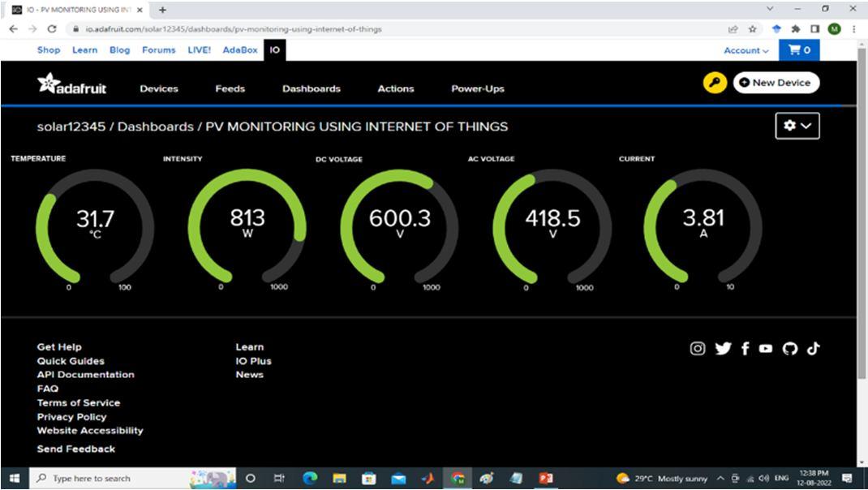
Task: Open PowerPoint from the taskbar
Action: click(x=546, y=479)
